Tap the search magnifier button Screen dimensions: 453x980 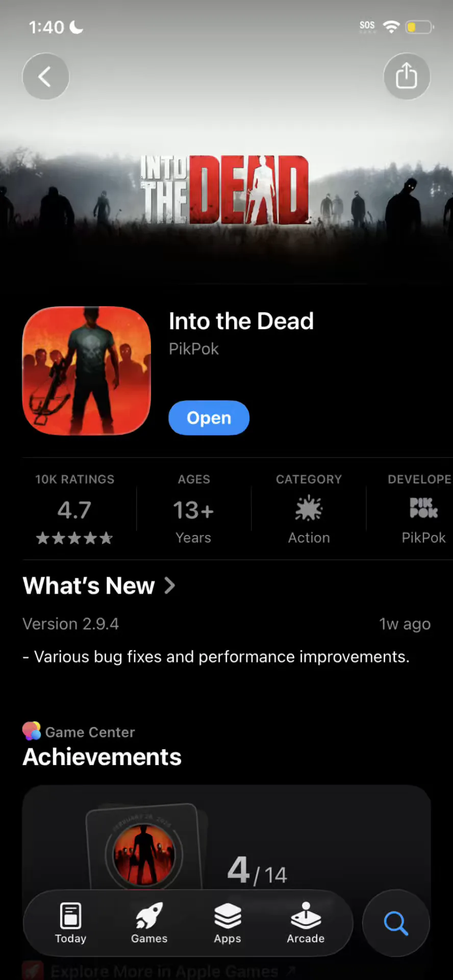pos(396,923)
